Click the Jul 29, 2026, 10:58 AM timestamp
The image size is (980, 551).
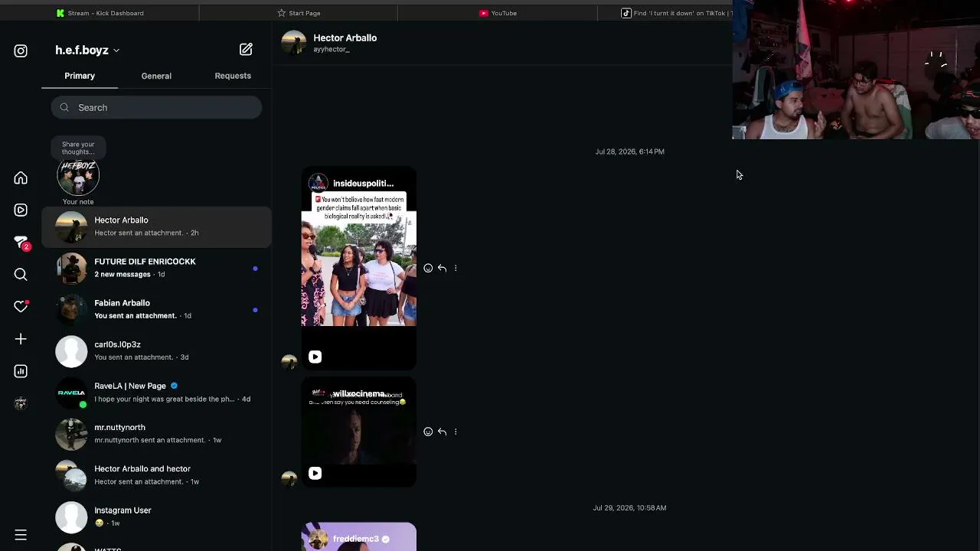tap(629, 508)
